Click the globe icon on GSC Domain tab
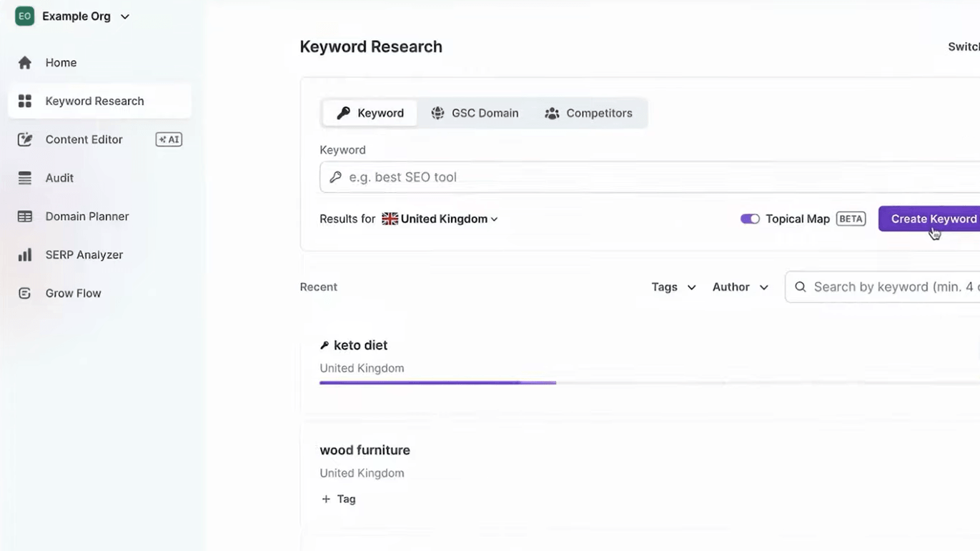980x551 pixels. coord(437,113)
